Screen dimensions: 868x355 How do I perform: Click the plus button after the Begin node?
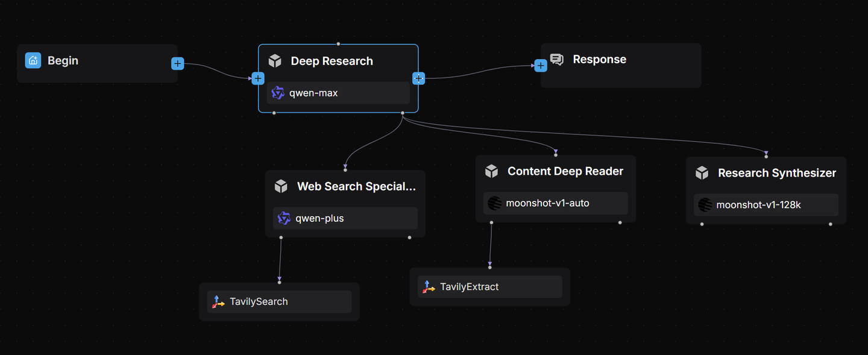(x=177, y=63)
